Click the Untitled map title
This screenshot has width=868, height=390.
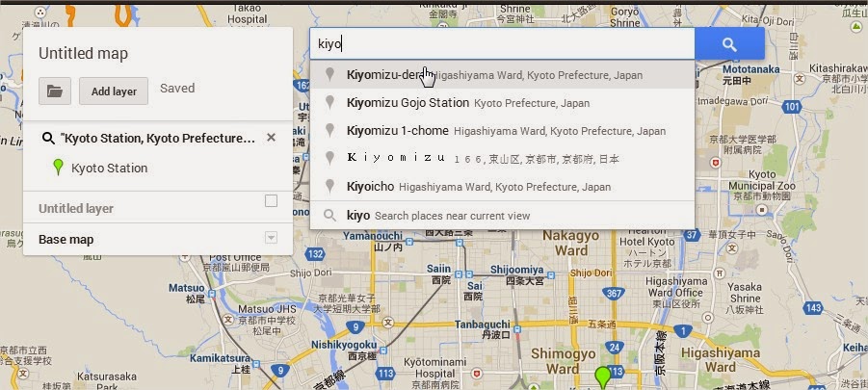pos(83,54)
